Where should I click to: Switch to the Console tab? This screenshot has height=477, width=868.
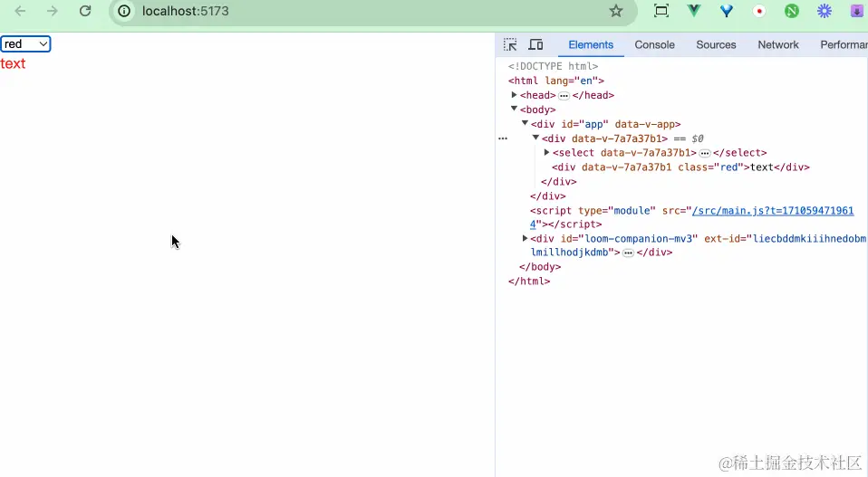(654, 44)
